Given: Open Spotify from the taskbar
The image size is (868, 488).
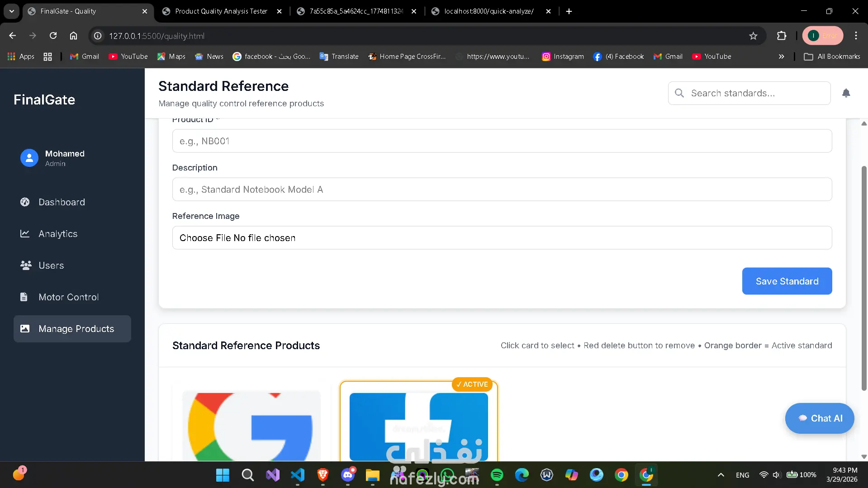Looking at the screenshot, I should (x=497, y=475).
